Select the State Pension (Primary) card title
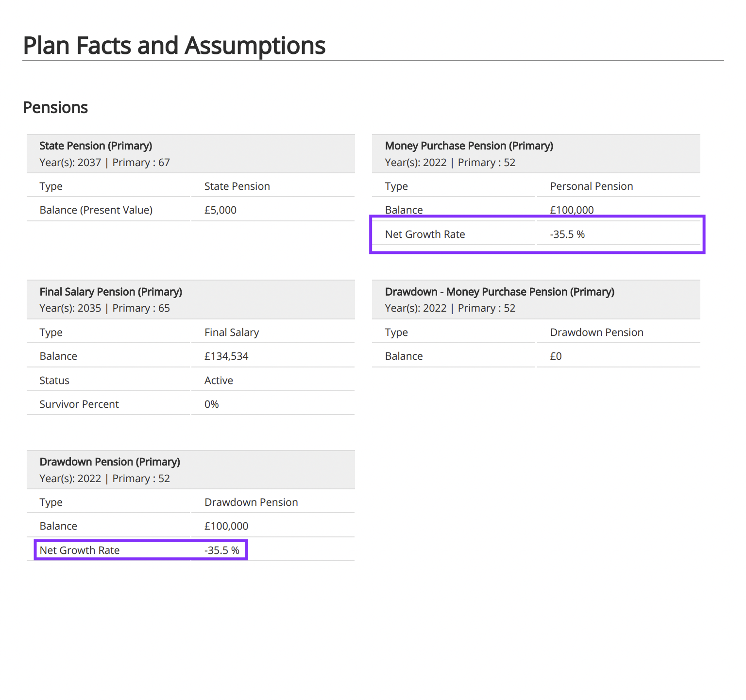This screenshot has height=700, width=746. pyautogui.click(x=96, y=146)
